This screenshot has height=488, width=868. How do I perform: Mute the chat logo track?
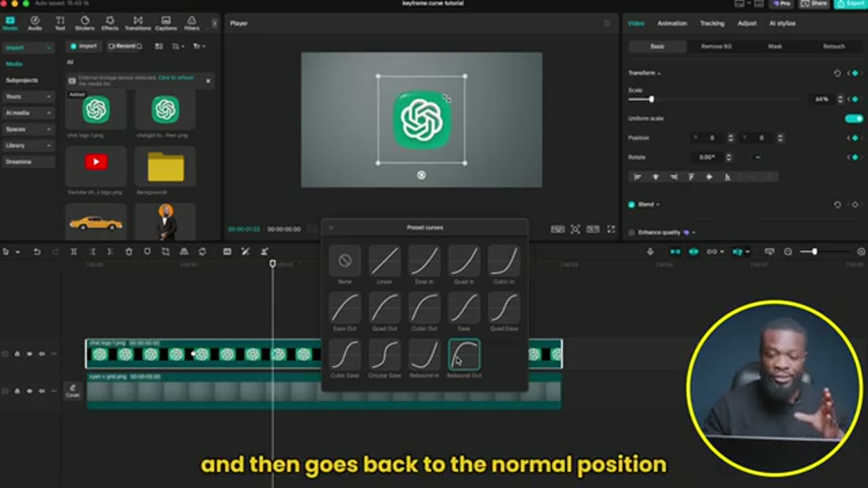pos(42,354)
